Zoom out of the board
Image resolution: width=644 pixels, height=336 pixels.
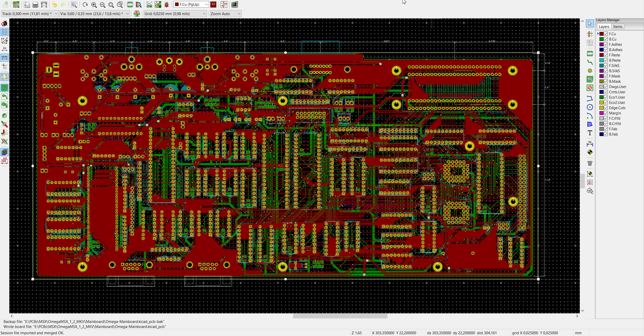pos(102,5)
